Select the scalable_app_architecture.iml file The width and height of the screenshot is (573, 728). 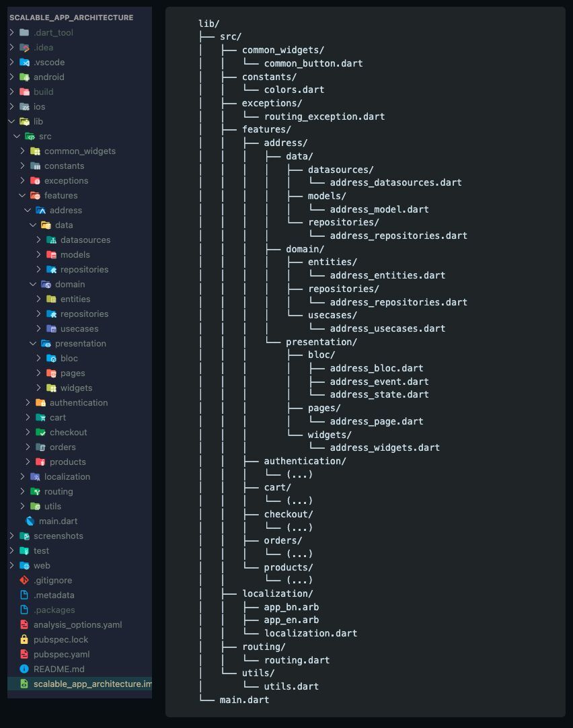point(92,684)
